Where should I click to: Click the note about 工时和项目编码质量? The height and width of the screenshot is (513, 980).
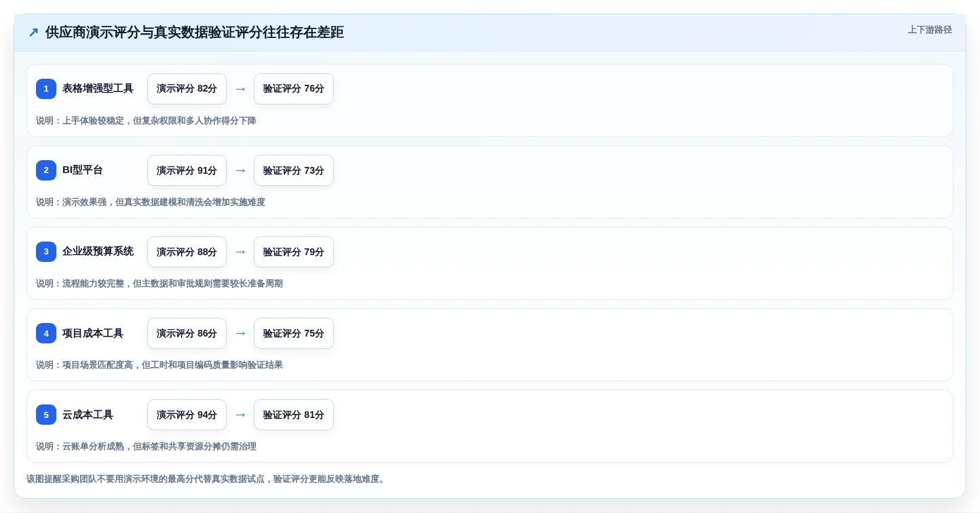[159, 365]
